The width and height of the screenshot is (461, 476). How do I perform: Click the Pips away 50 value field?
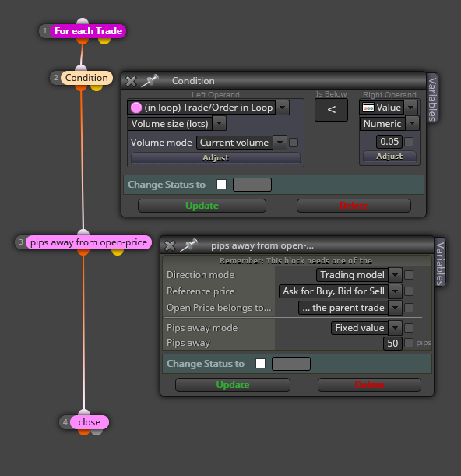click(392, 344)
